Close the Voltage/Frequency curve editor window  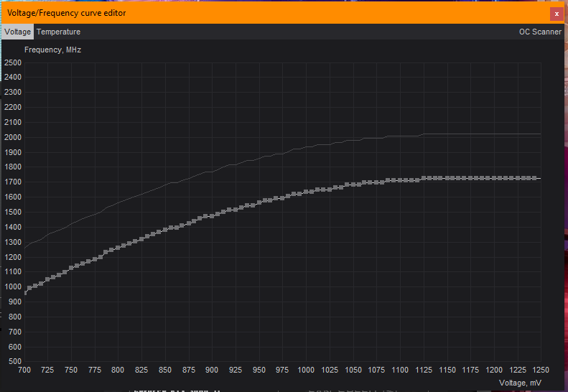tap(557, 14)
